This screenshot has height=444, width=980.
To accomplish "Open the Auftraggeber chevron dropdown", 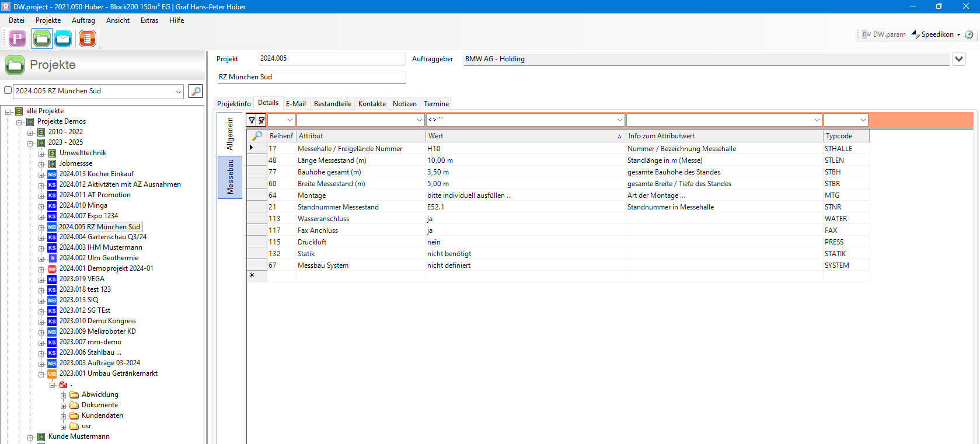I will pyautogui.click(x=958, y=59).
